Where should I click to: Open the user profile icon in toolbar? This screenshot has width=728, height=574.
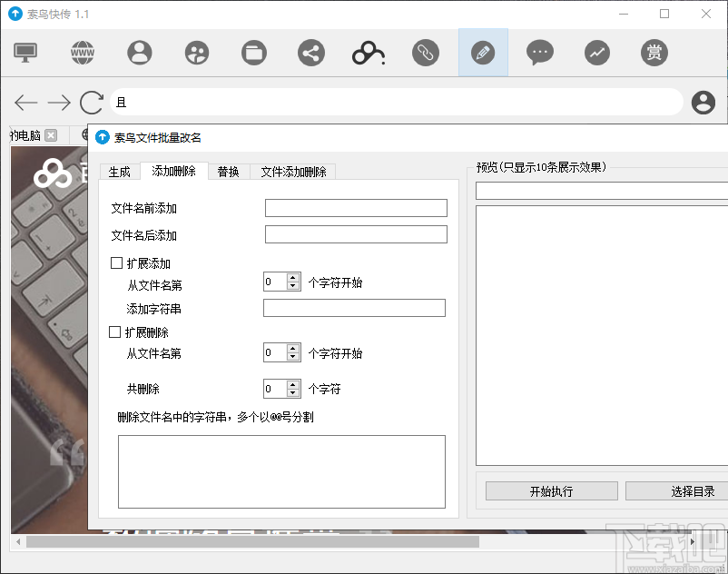[x=139, y=52]
